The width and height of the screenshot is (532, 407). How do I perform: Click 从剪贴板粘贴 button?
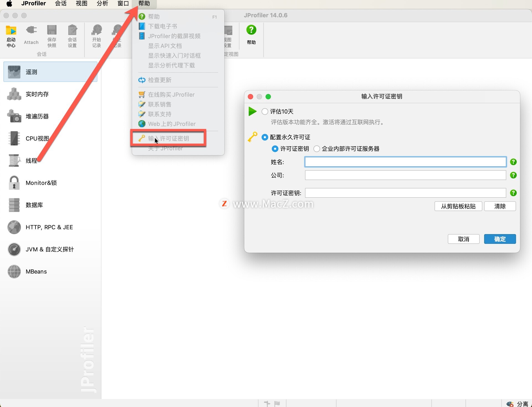coord(458,206)
